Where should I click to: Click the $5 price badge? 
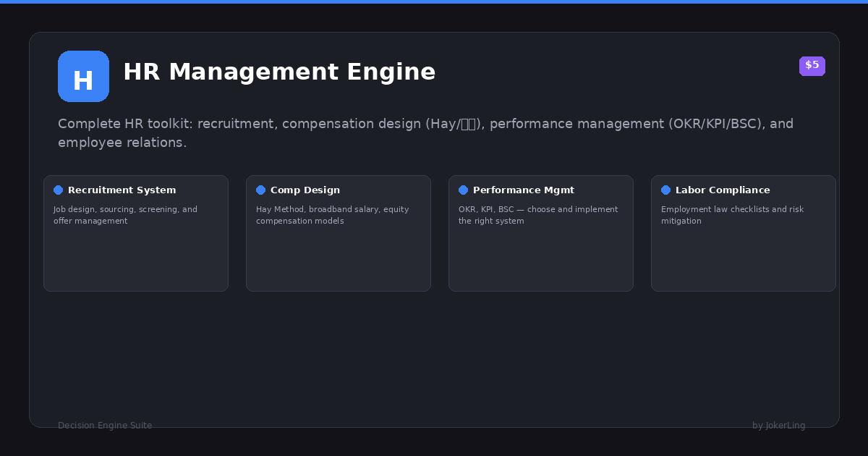[x=812, y=66]
